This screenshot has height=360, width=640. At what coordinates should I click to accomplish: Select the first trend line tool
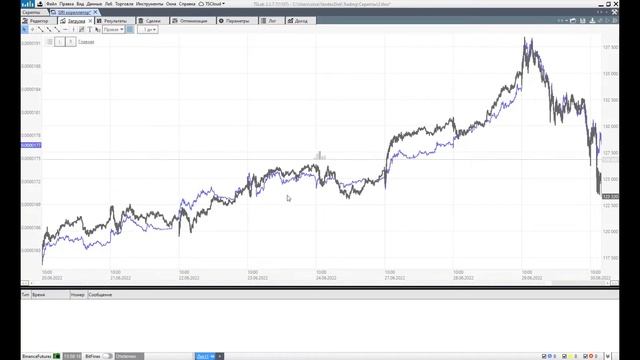(x=40, y=29)
